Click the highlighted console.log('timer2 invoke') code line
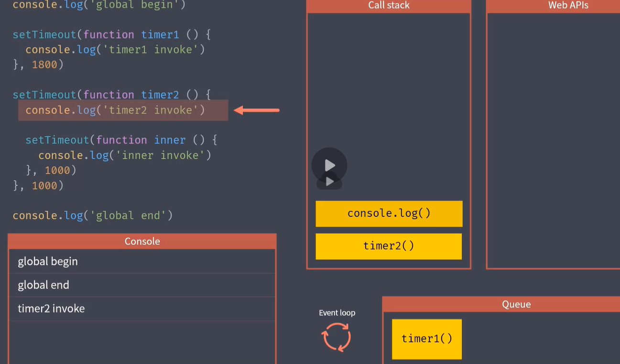 click(123, 110)
